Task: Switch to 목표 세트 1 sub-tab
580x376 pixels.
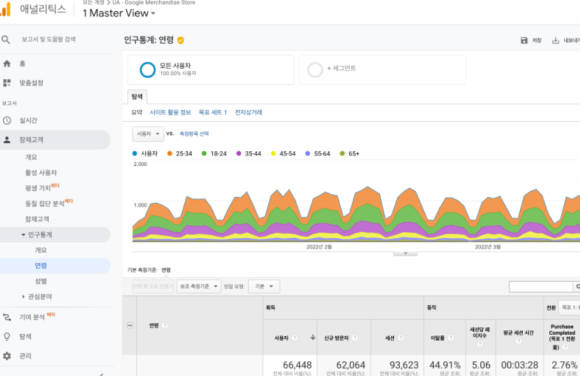Action: (x=213, y=113)
